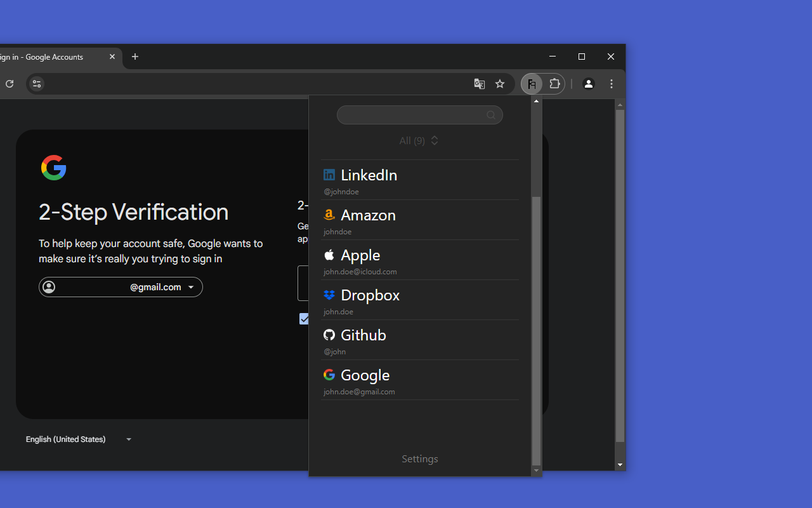Check the device trust checkbox on the page
This screenshot has height=508, width=812.
tap(304, 319)
